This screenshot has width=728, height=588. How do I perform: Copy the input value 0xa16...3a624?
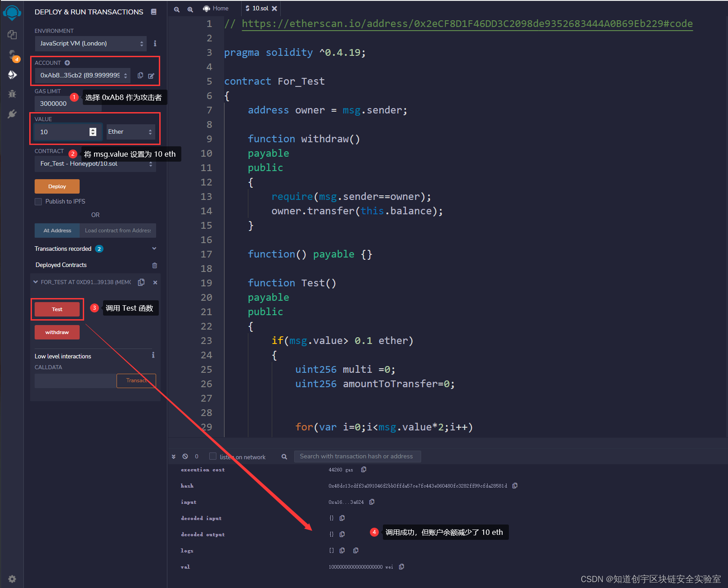(372, 502)
